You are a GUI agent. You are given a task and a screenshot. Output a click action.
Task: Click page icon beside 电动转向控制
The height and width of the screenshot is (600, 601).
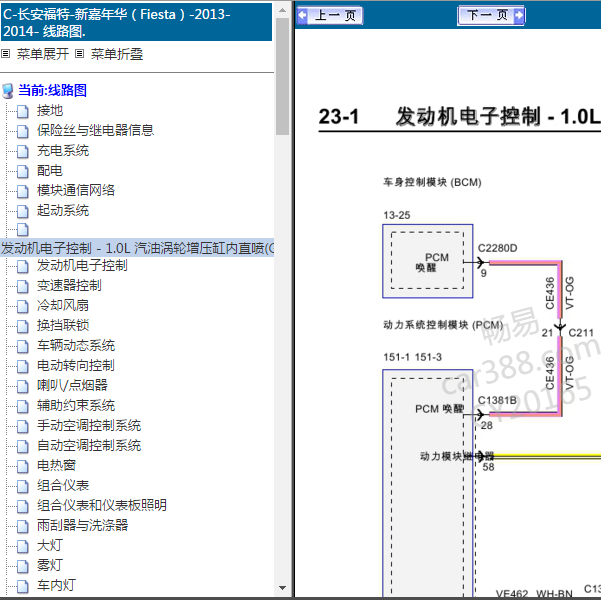coord(23,366)
